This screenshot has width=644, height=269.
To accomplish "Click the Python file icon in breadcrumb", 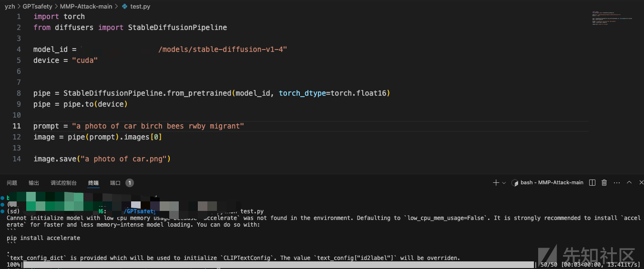I will click(x=125, y=6).
